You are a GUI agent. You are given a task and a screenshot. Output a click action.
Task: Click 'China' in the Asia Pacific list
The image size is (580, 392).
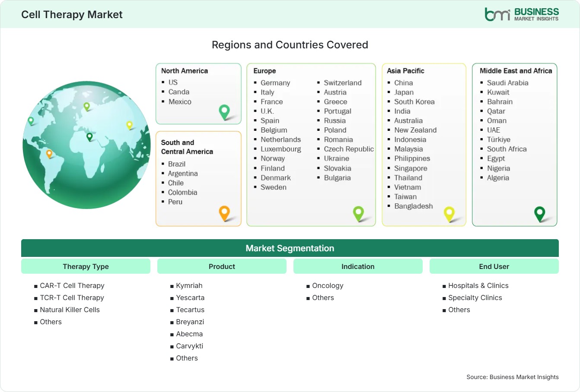(404, 83)
